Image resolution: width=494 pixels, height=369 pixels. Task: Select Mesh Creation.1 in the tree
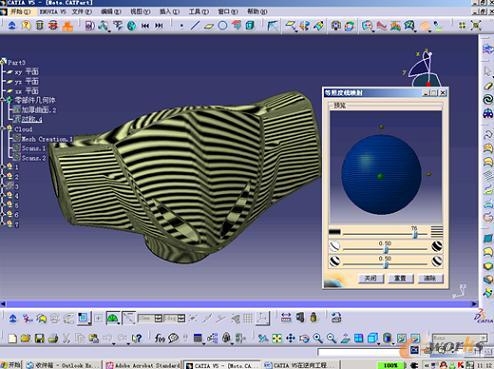pos(47,139)
